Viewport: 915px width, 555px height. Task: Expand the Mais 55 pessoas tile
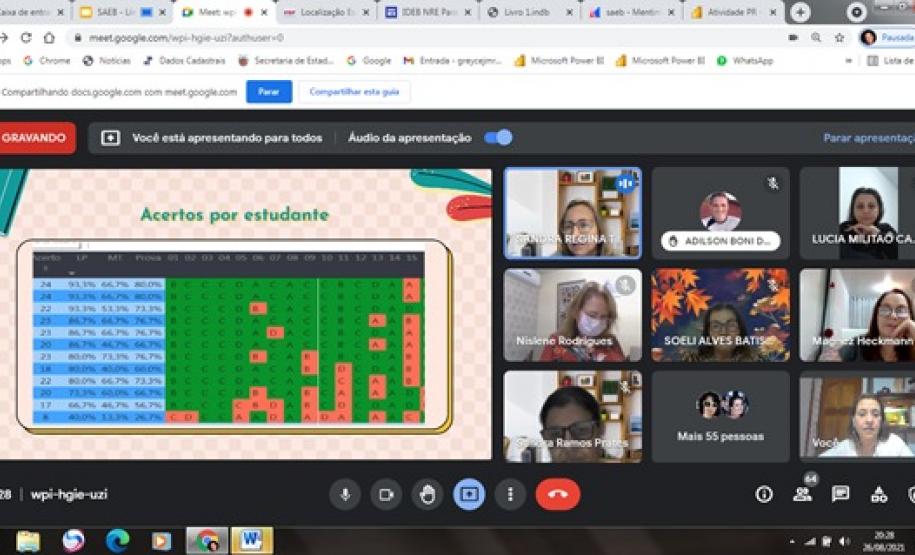coord(720,416)
